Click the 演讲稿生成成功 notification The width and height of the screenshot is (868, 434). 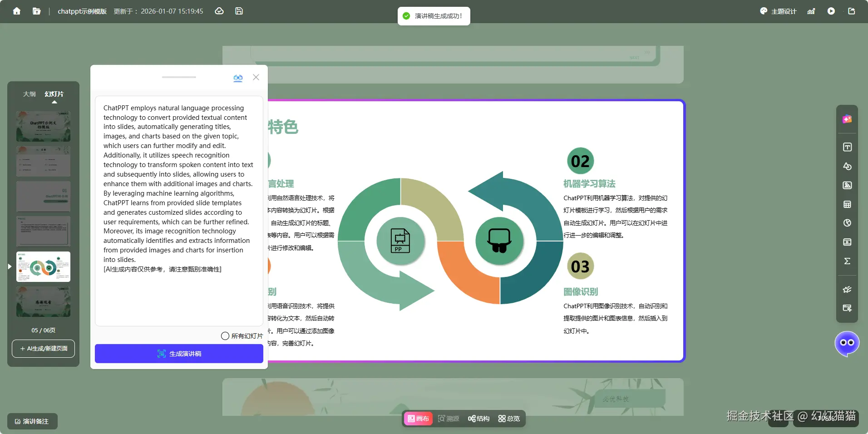pyautogui.click(x=434, y=16)
